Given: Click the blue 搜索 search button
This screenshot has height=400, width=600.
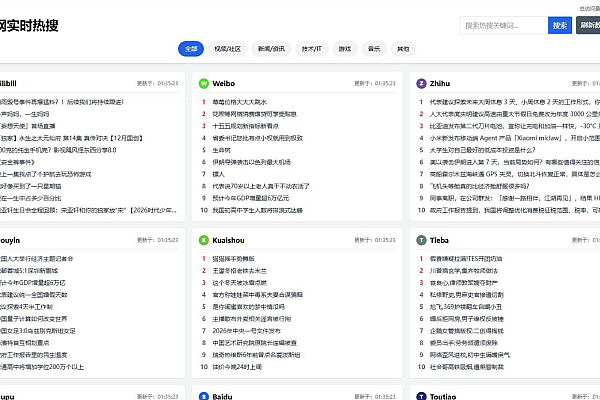Looking at the screenshot, I should point(560,25).
